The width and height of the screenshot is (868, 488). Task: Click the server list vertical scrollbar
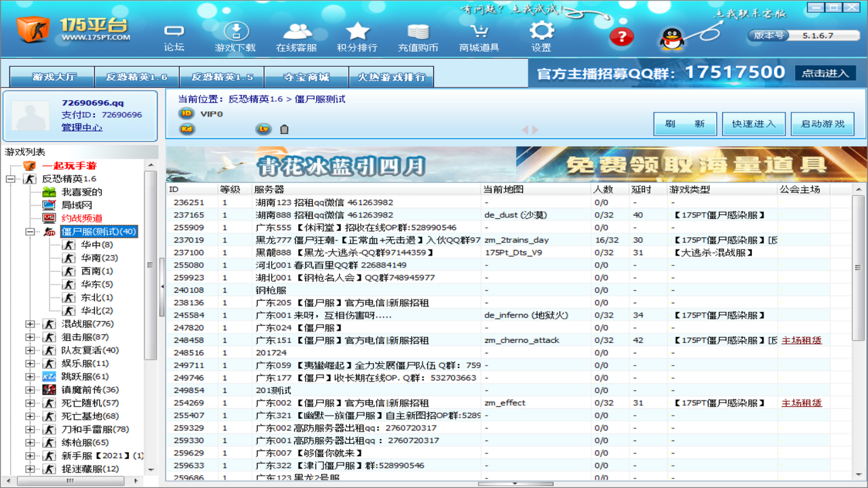point(858,271)
